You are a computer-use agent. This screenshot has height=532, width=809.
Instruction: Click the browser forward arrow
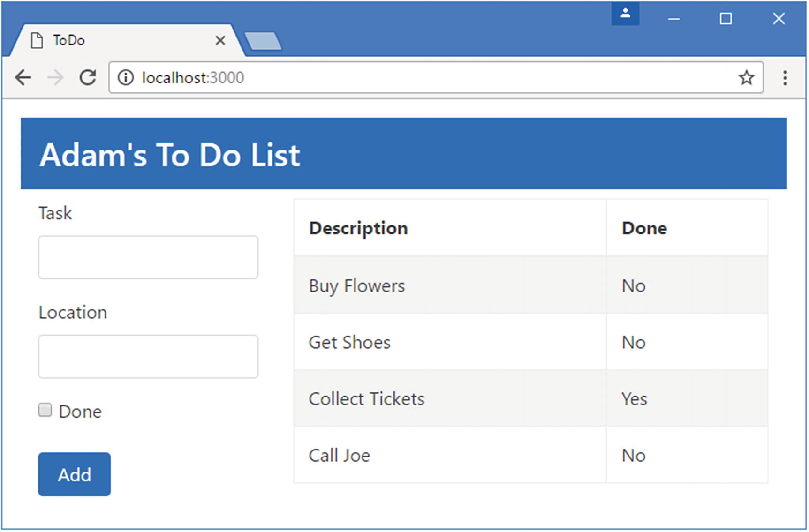click(x=55, y=78)
